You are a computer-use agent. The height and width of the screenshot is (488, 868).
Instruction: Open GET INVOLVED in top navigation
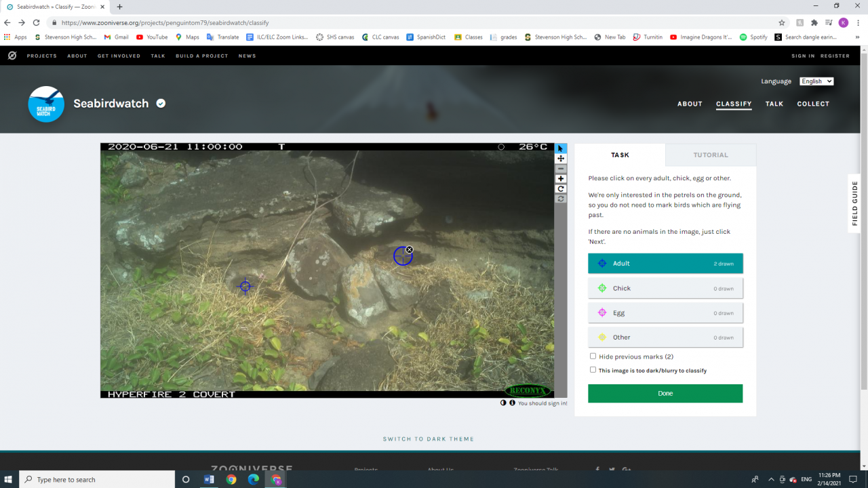119,56
